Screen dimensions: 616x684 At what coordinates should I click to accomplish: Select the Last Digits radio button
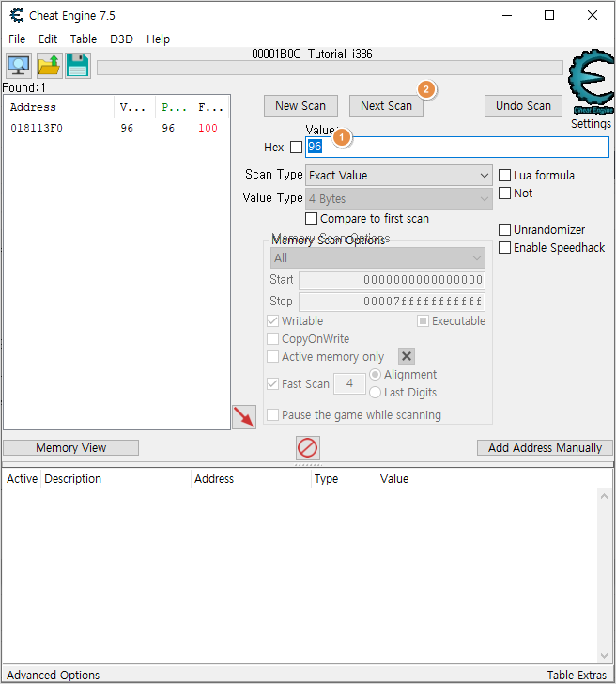[375, 393]
